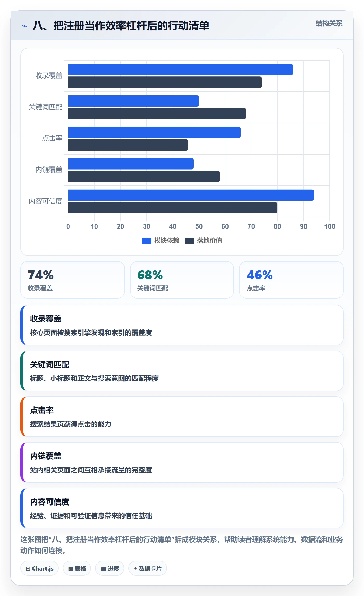Click the blue 内容可信度 bar in chart
This screenshot has height=596, width=364.
(x=191, y=195)
